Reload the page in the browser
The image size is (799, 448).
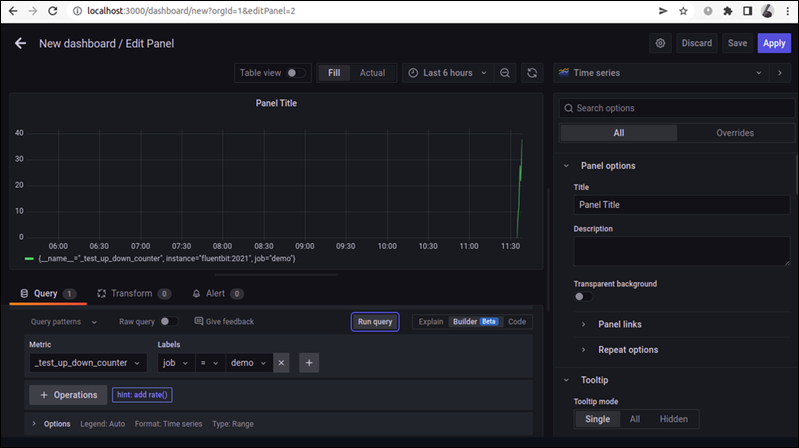click(52, 11)
